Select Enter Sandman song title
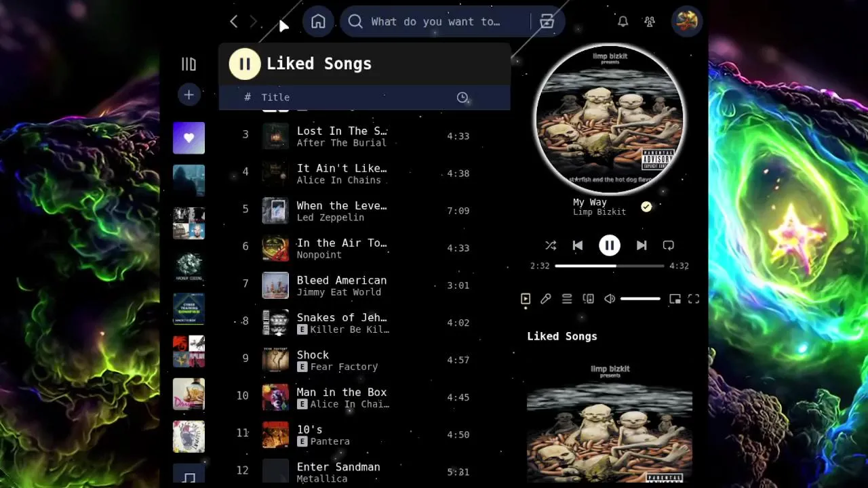The height and width of the screenshot is (488, 868). pyautogui.click(x=338, y=466)
